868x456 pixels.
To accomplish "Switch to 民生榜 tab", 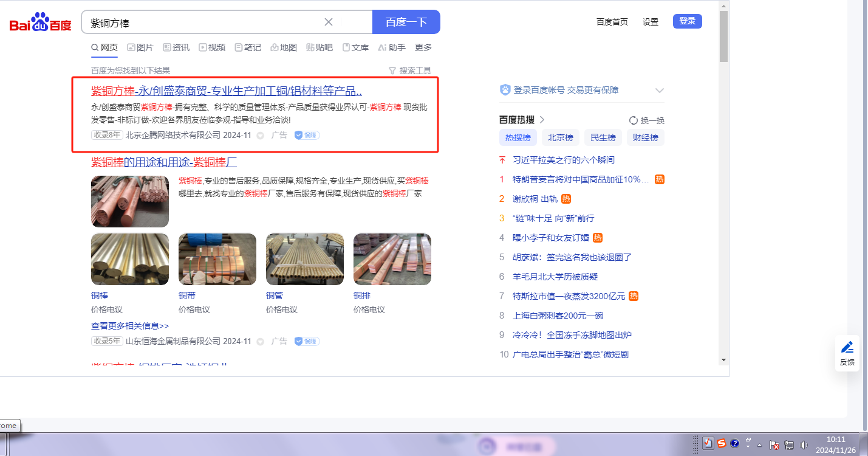I will 603,137.
